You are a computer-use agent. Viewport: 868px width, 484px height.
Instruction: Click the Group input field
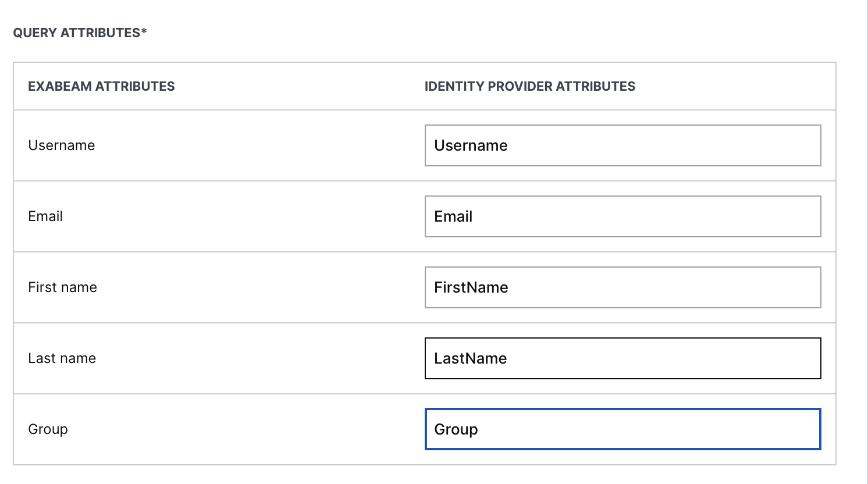[x=622, y=429]
